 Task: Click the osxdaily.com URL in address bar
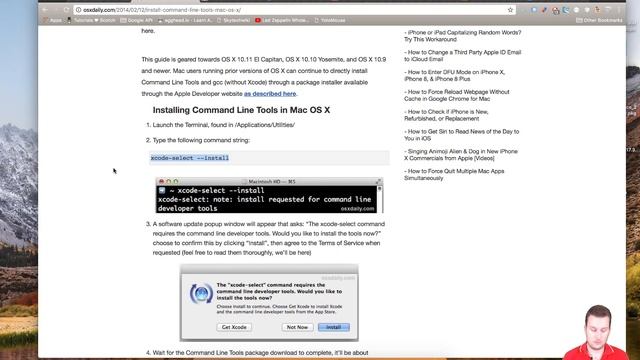click(162, 10)
